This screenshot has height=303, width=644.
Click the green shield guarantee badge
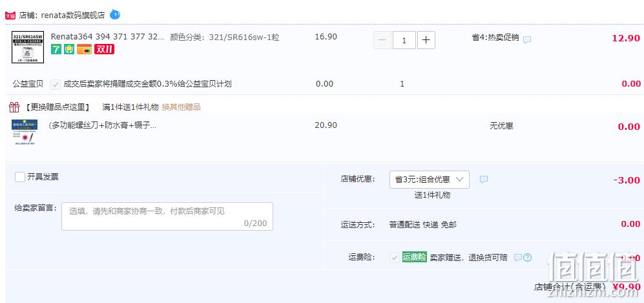click(69, 50)
